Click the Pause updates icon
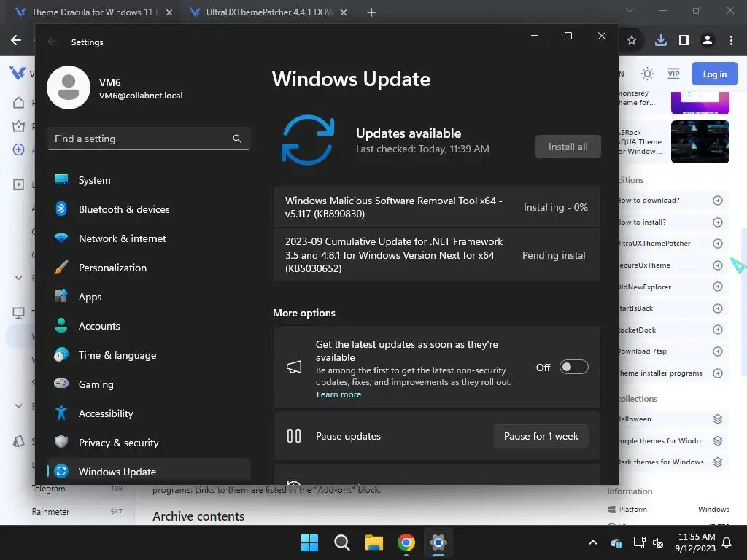747x560 pixels. pos(294,436)
